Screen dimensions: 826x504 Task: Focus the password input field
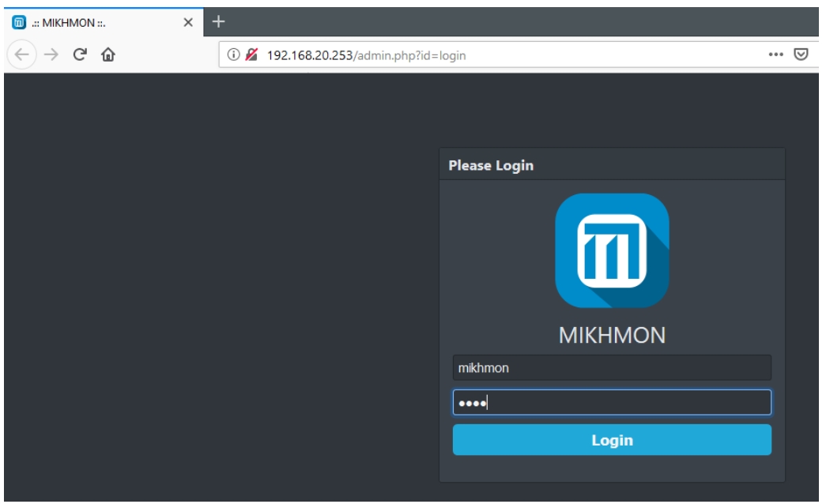point(612,402)
